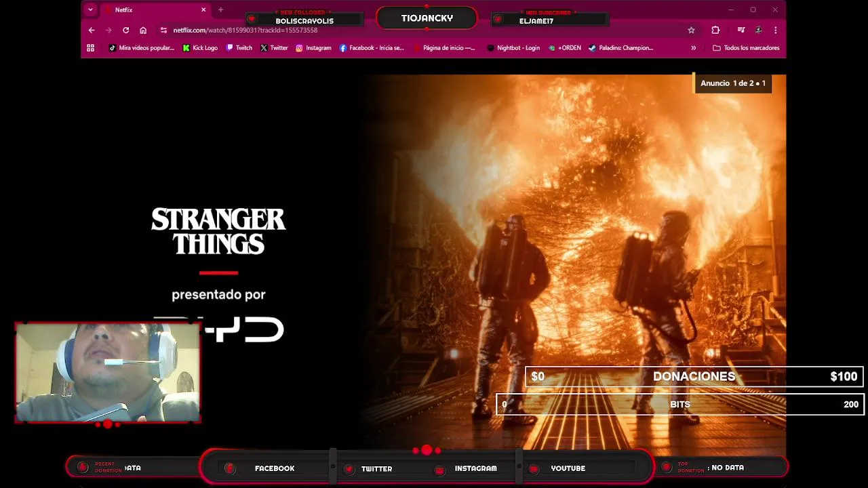Open the Chrome three-dot menu
The image size is (868, 488).
pyautogui.click(x=775, y=30)
